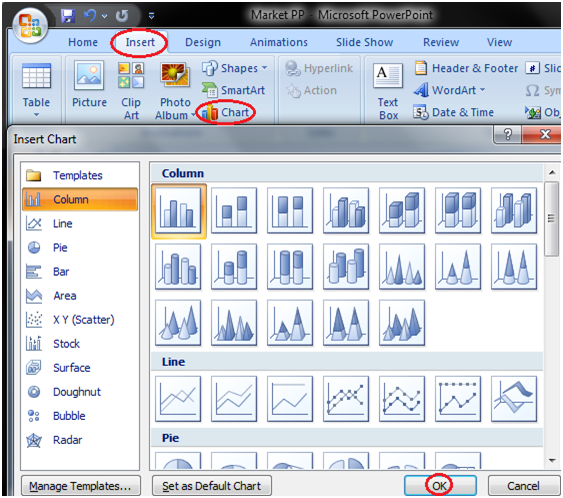Create a Photo Album
This screenshot has width=563, height=498.
175,90
